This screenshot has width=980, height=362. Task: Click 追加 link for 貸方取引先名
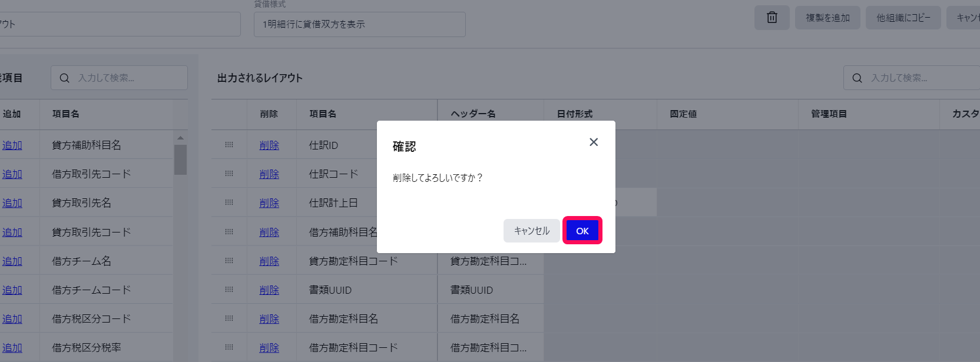[12, 202]
